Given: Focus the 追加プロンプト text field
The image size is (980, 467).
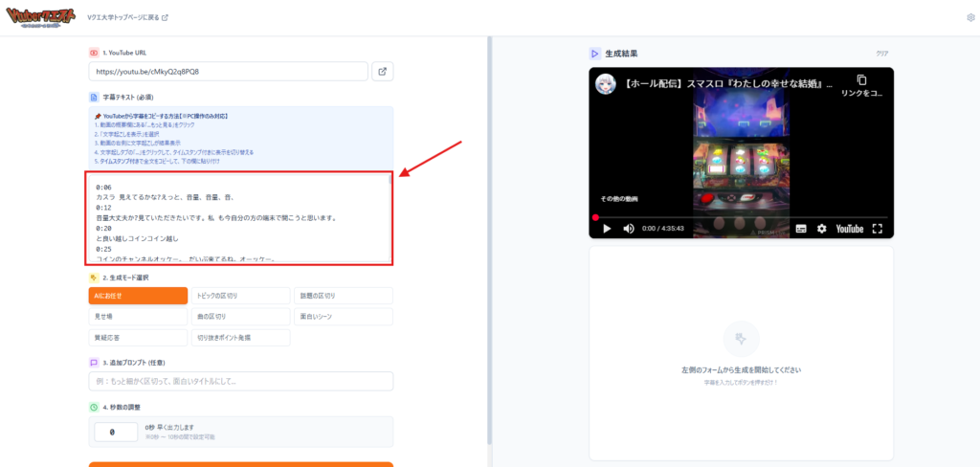Looking at the screenshot, I should (240, 382).
